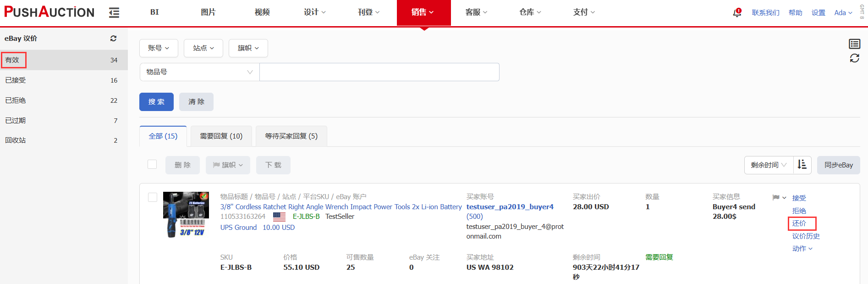This screenshot has height=284, width=868.
Task: Open the wrench product thumbnail
Action: click(x=186, y=214)
